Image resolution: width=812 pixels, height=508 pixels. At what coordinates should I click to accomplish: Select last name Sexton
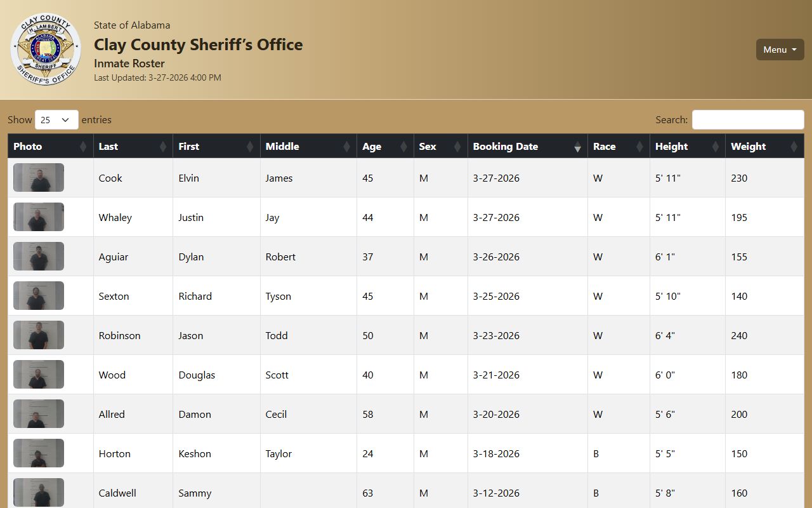[114, 297]
